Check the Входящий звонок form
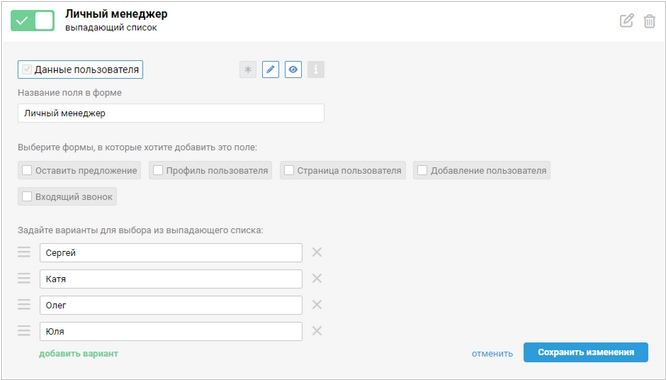Viewport: 666px width, 380px height. tap(67, 197)
